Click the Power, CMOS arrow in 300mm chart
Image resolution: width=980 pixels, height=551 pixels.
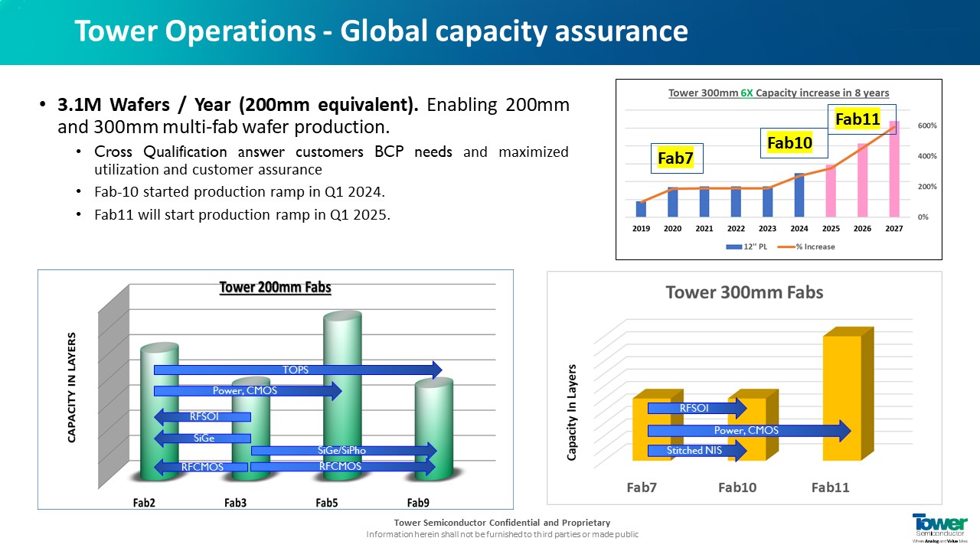tap(748, 431)
